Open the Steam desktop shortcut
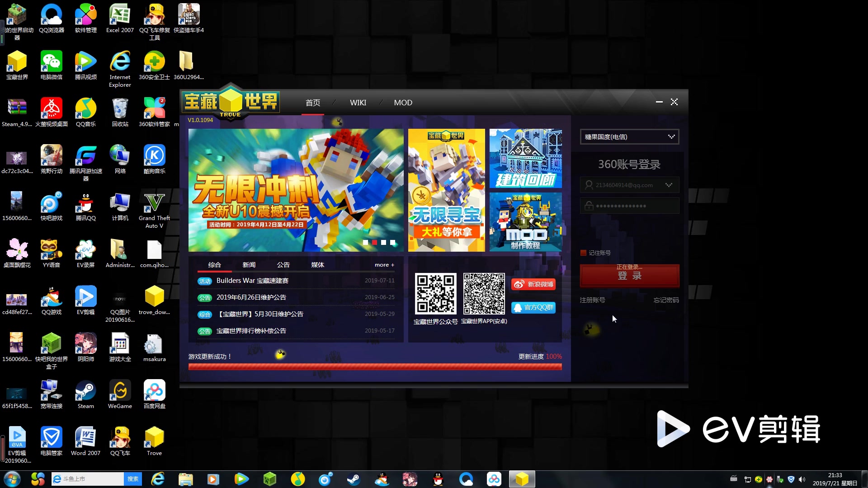The image size is (868, 488). pyautogui.click(x=86, y=394)
